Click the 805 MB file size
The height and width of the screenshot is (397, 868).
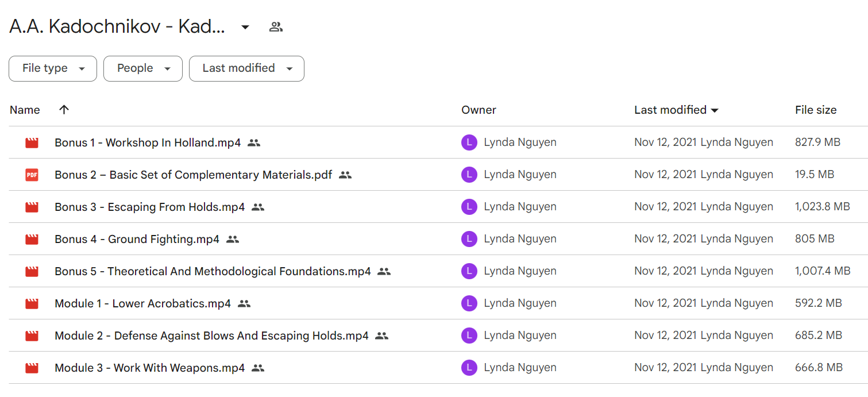point(815,239)
